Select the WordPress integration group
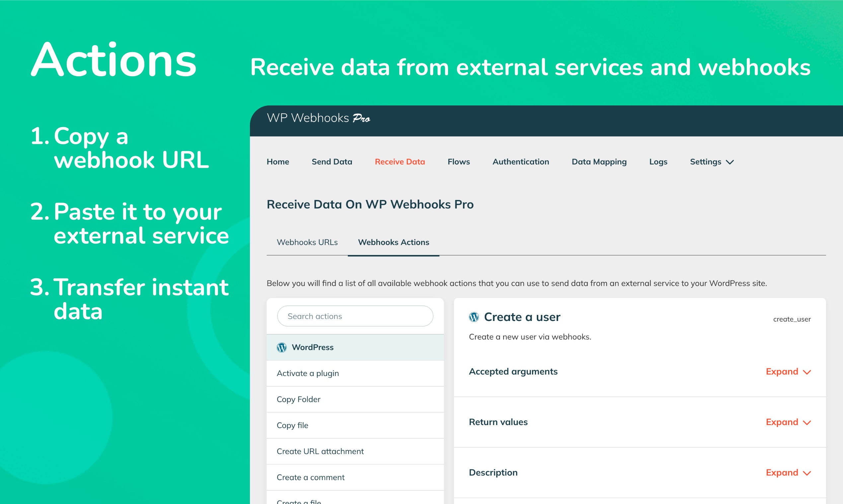 pyautogui.click(x=355, y=347)
